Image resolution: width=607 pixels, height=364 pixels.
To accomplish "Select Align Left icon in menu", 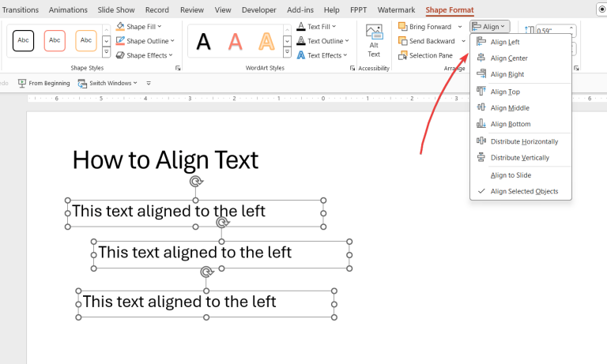I will pyautogui.click(x=481, y=42).
